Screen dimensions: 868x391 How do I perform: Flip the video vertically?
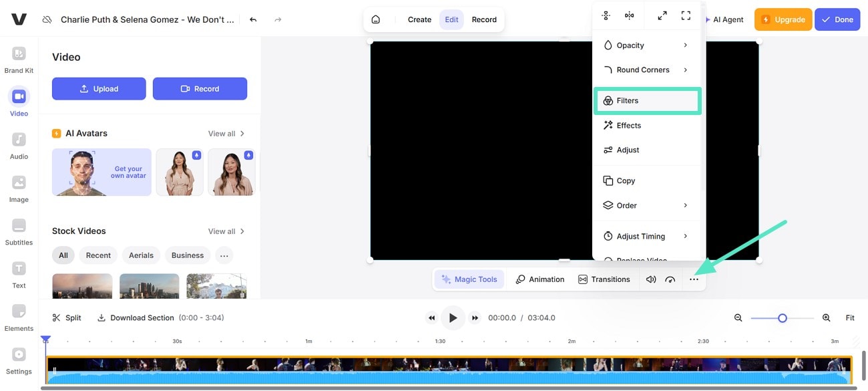pyautogui.click(x=606, y=15)
